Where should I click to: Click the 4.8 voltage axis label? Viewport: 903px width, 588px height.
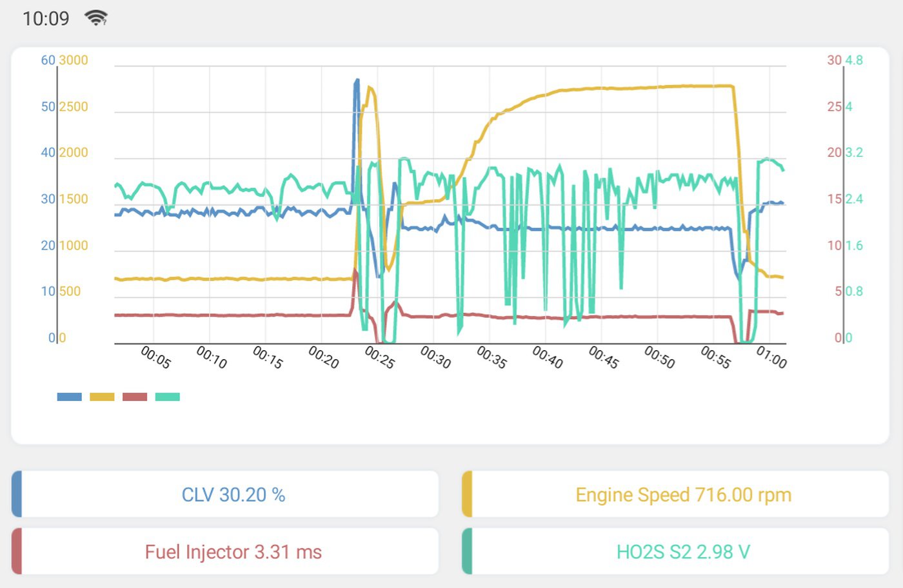point(854,60)
